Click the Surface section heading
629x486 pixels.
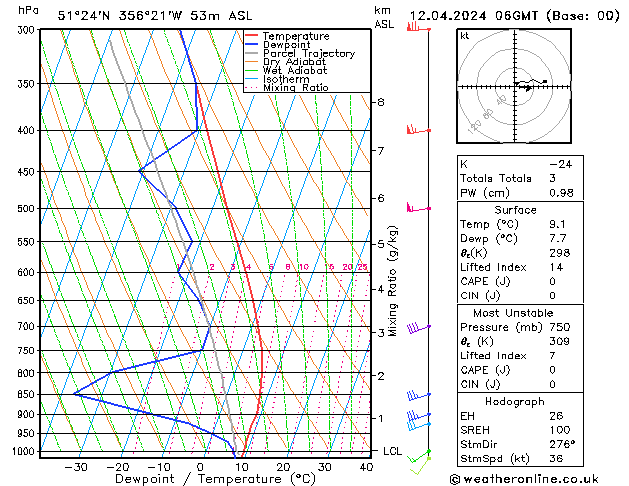[x=515, y=210]
